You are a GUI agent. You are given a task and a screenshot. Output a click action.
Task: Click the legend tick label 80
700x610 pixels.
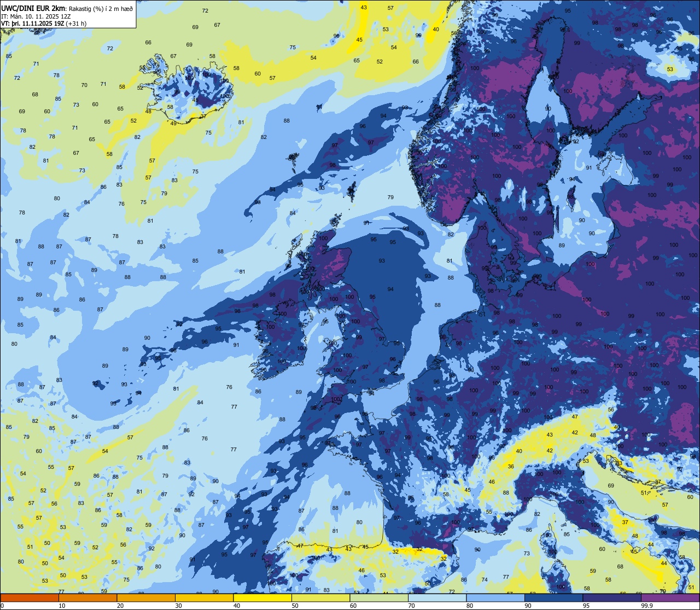coord(470,606)
